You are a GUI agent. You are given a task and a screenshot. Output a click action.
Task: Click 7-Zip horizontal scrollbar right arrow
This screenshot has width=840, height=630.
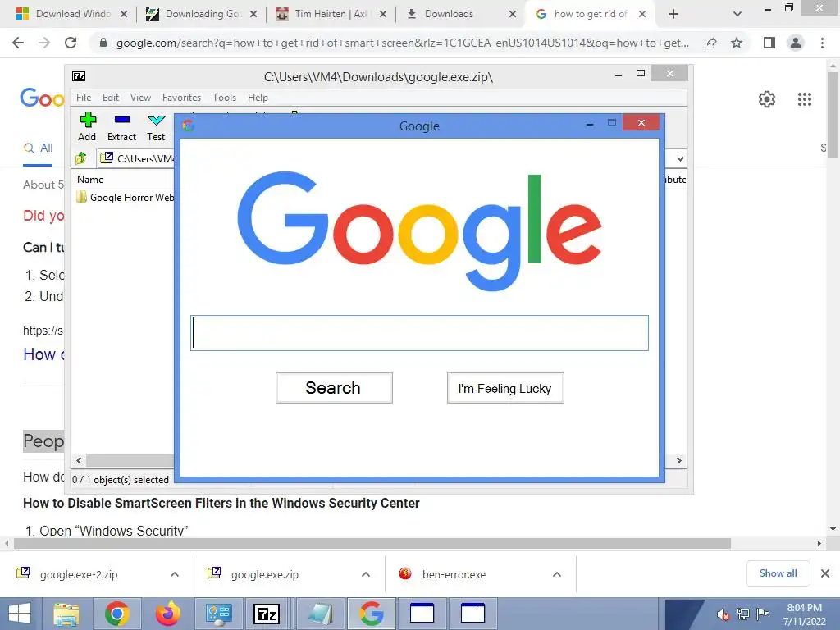point(678,461)
